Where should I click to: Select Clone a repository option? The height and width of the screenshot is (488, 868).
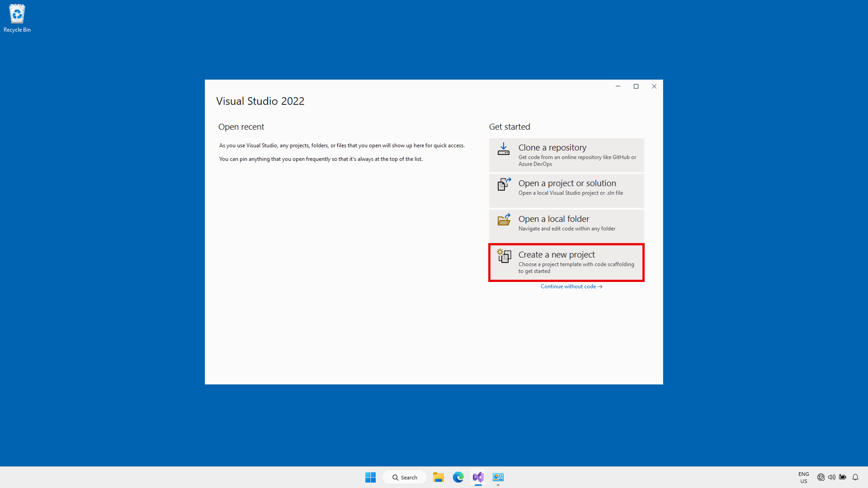[x=566, y=155]
